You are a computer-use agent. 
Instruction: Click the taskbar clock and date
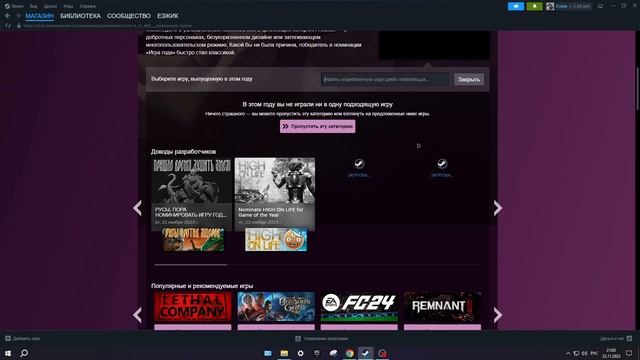coord(611,353)
